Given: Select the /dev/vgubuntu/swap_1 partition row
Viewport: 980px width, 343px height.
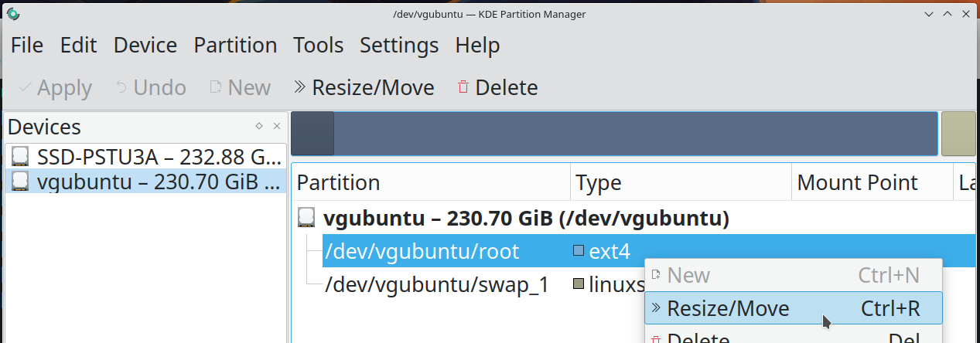Looking at the screenshot, I should 437,284.
